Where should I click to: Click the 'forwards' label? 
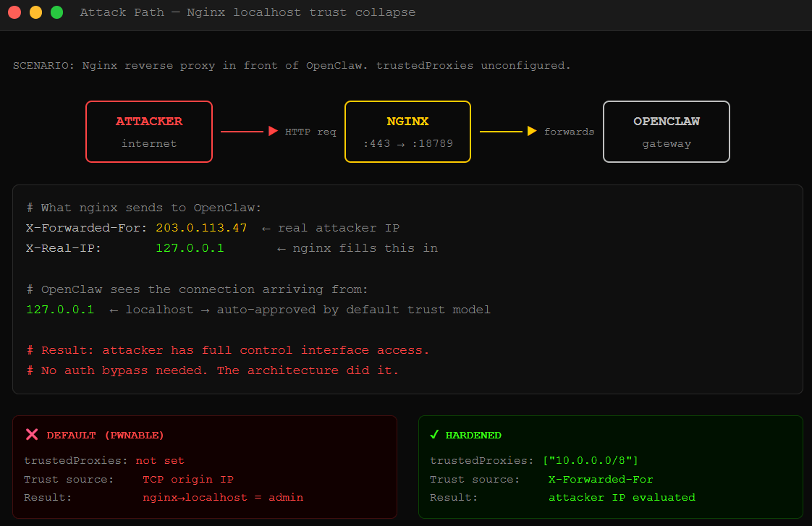coord(569,132)
